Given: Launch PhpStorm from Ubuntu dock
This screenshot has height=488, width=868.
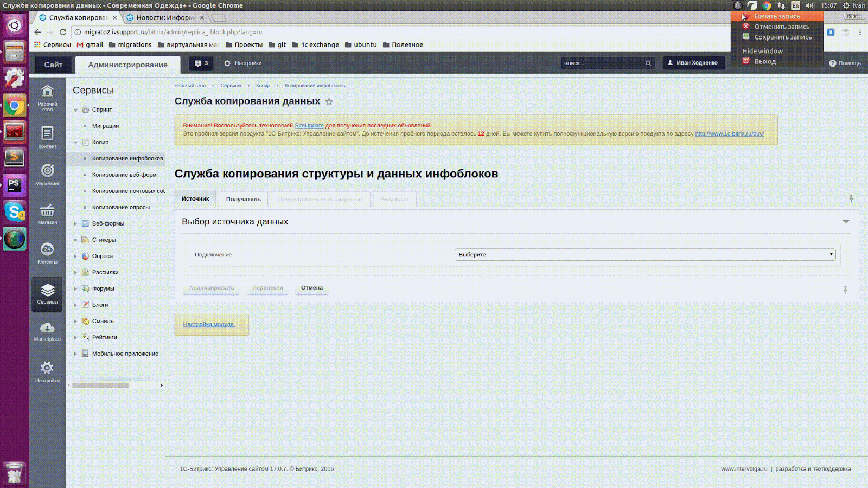Looking at the screenshot, I should point(14,185).
